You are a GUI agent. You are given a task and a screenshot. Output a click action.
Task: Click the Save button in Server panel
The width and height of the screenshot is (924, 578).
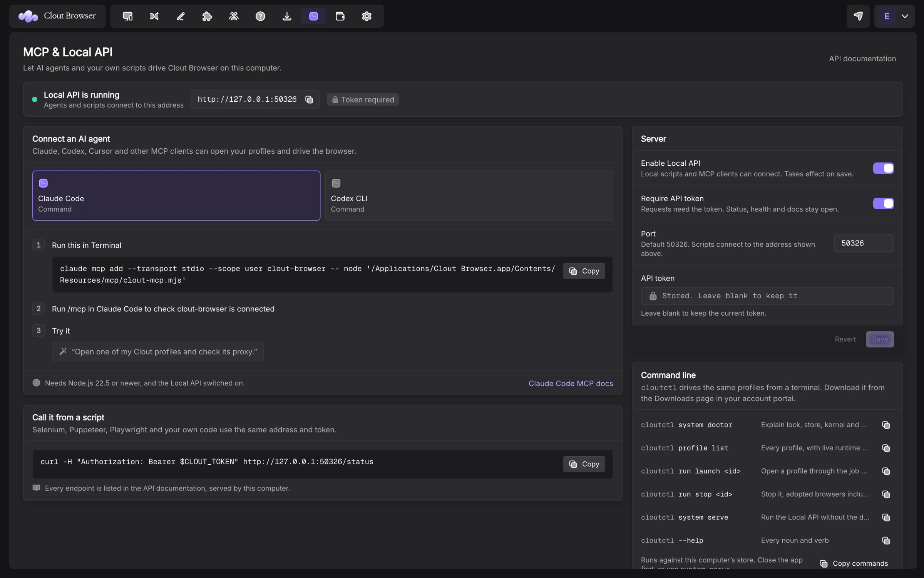[x=880, y=339]
